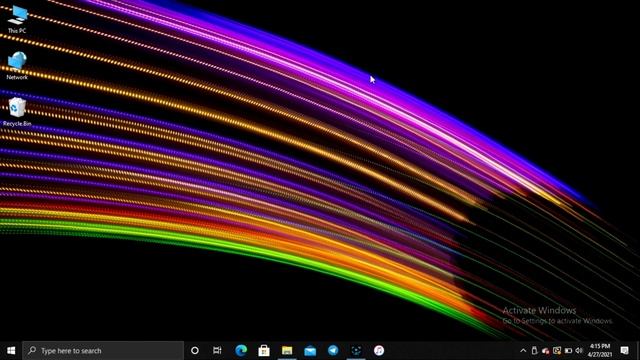Image resolution: width=640 pixels, height=360 pixels.
Task: Open Cortana from the taskbar
Action: tap(195, 351)
